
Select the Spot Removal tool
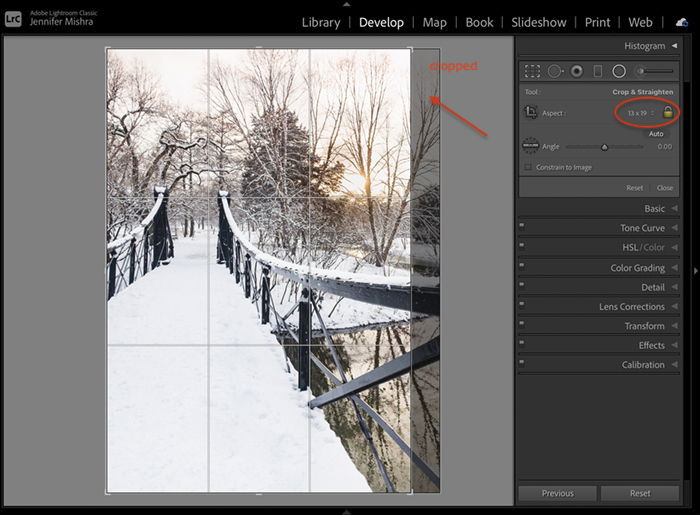[554, 71]
